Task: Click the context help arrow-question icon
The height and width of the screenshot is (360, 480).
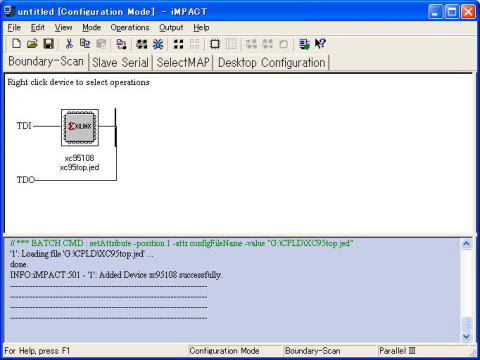Action: click(320, 44)
